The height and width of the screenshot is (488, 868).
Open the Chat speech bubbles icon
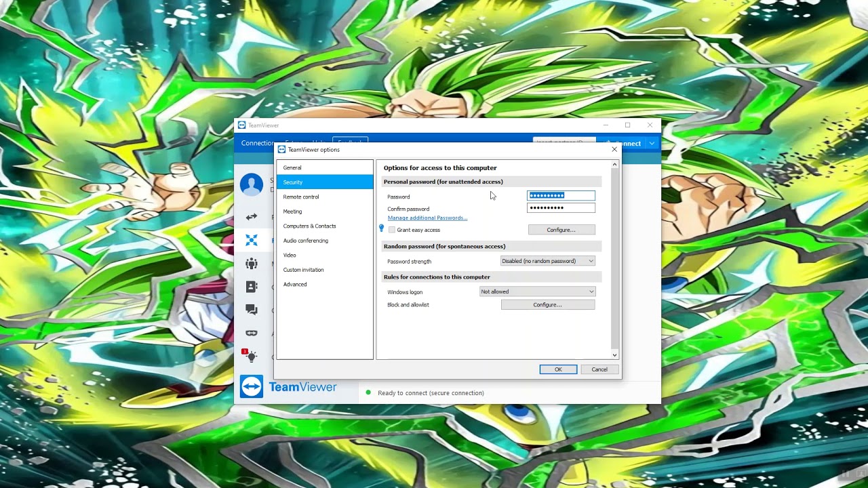point(252,310)
